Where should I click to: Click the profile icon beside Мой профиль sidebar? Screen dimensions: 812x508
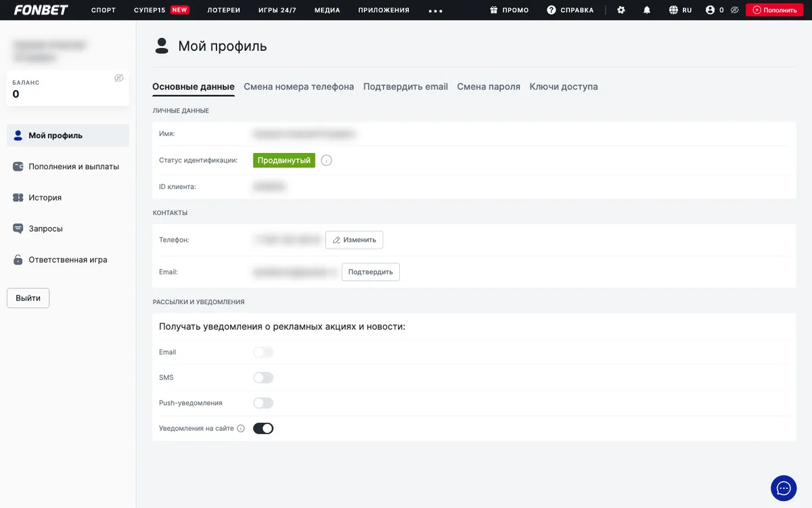(18, 135)
